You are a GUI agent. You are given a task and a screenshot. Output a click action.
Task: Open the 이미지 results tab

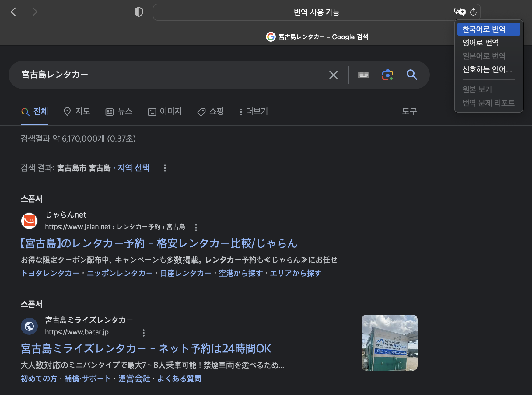[x=165, y=111]
